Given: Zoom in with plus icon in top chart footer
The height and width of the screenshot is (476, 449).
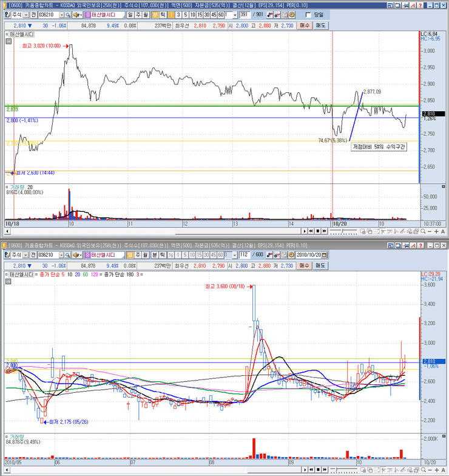Looking at the screenshot, I should (x=436, y=232).
